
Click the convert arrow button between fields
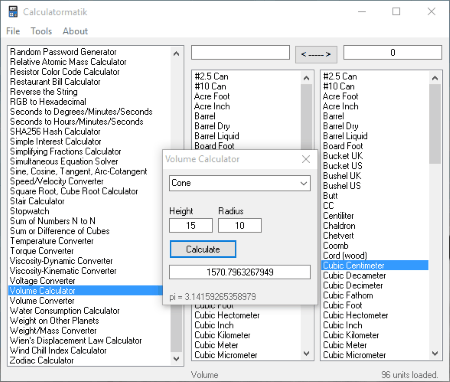tap(316, 54)
